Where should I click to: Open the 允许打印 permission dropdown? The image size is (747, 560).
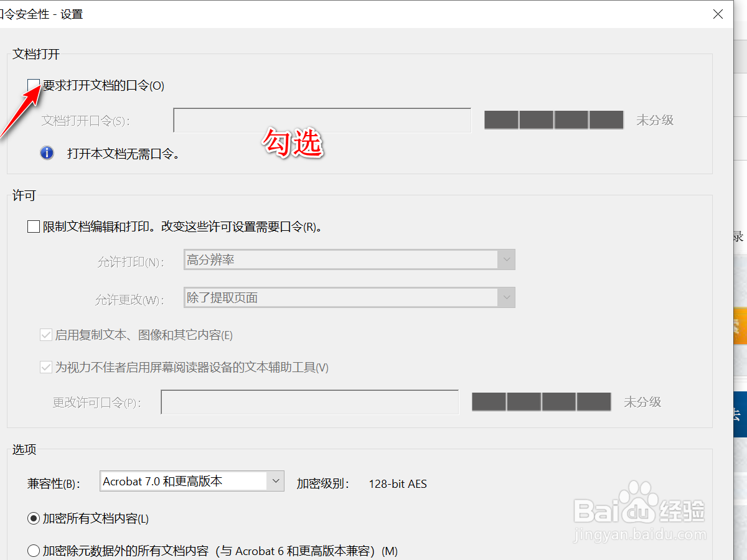(x=507, y=259)
